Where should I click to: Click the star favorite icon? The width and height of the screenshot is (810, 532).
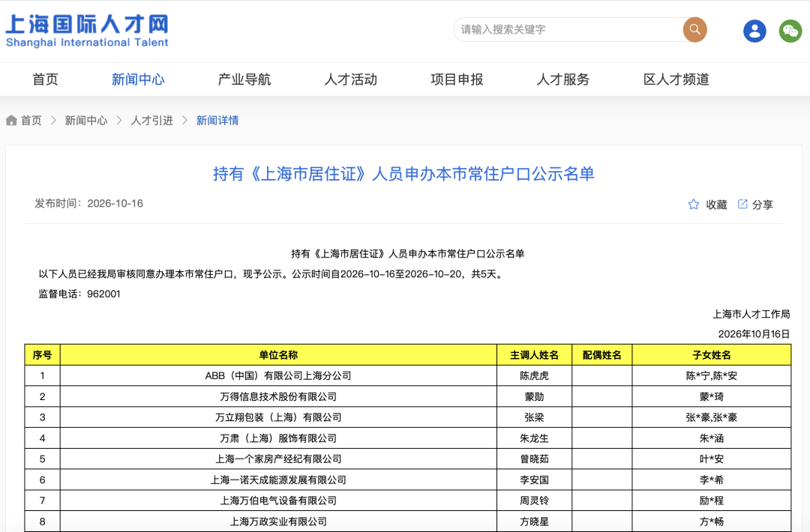[x=693, y=205]
